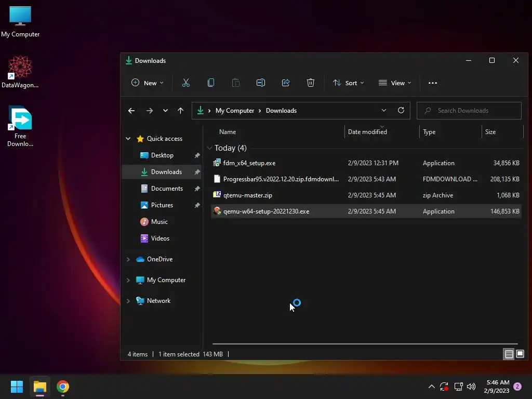Open the Windows Start menu
Viewport: 532px width, 399px height.
(x=17, y=387)
